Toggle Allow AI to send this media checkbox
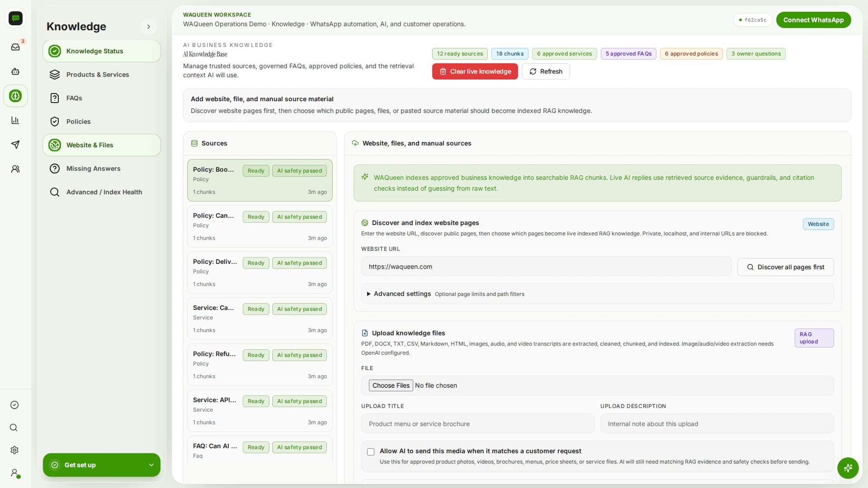The height and width of the screenshot is (488, 868). (x=371, y=451)
